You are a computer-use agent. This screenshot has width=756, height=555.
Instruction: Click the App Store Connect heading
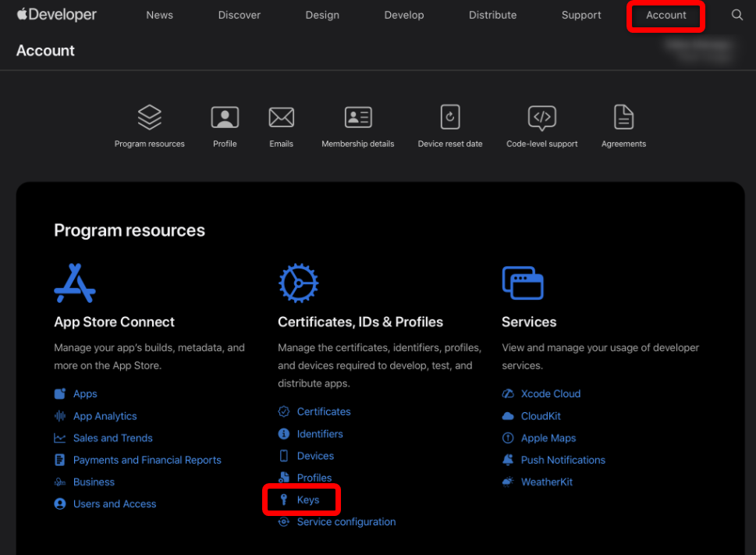click(114, 322)
